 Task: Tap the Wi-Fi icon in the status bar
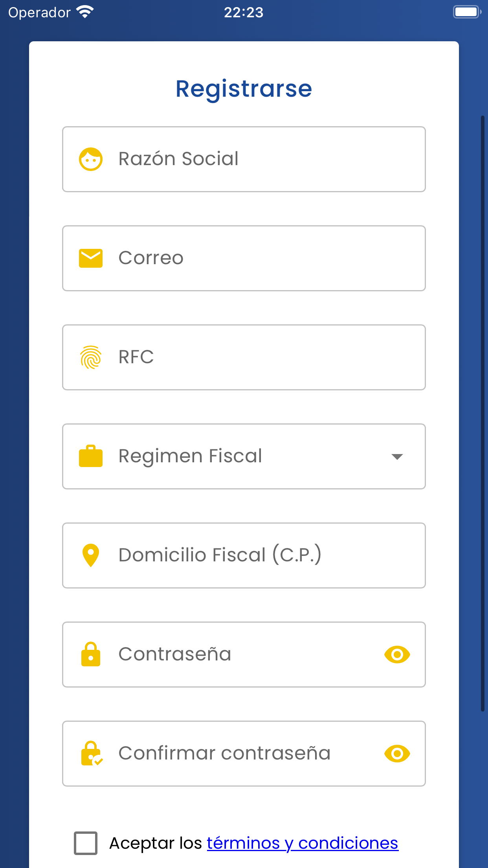tap(85, 12)
